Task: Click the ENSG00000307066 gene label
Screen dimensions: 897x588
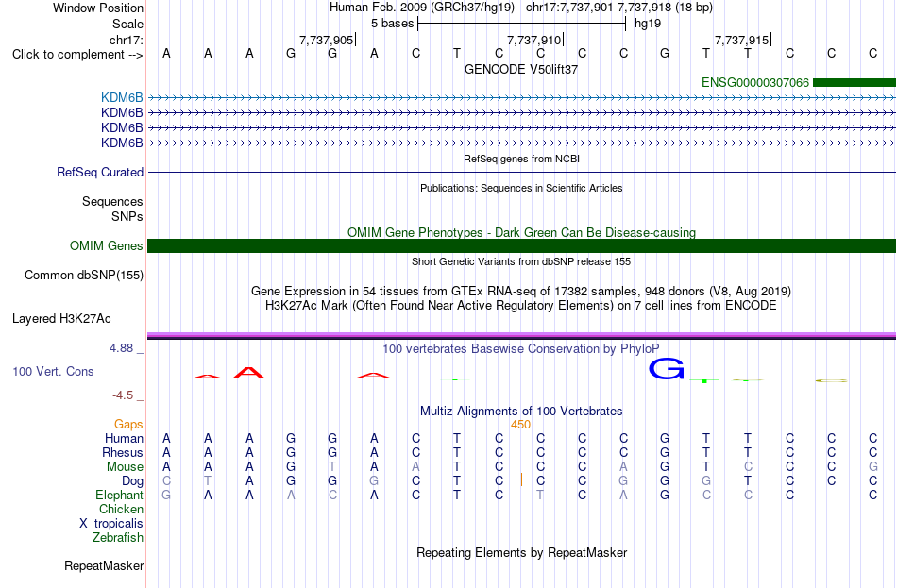Action: tap(755, 83)
